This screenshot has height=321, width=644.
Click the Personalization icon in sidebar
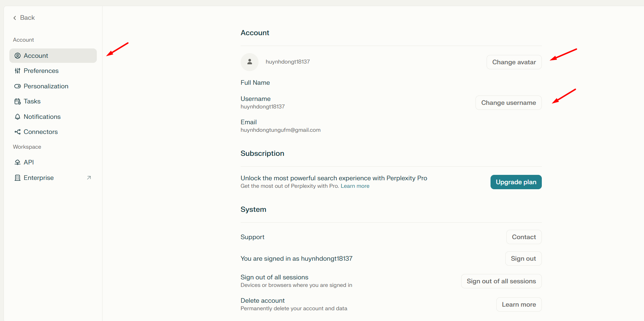click(x=17, y=86)
